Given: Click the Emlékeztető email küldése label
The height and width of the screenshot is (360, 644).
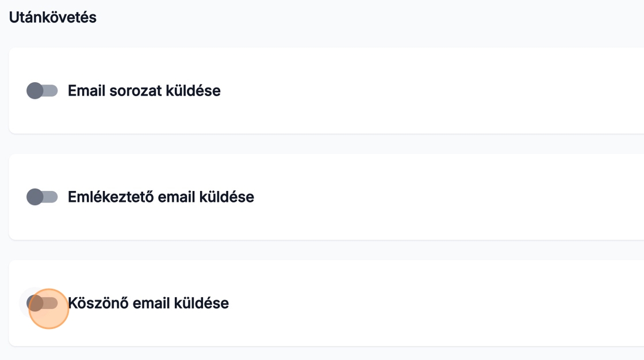Looking at the screenshot, I should pyautogui.click(x=160, y=197).
